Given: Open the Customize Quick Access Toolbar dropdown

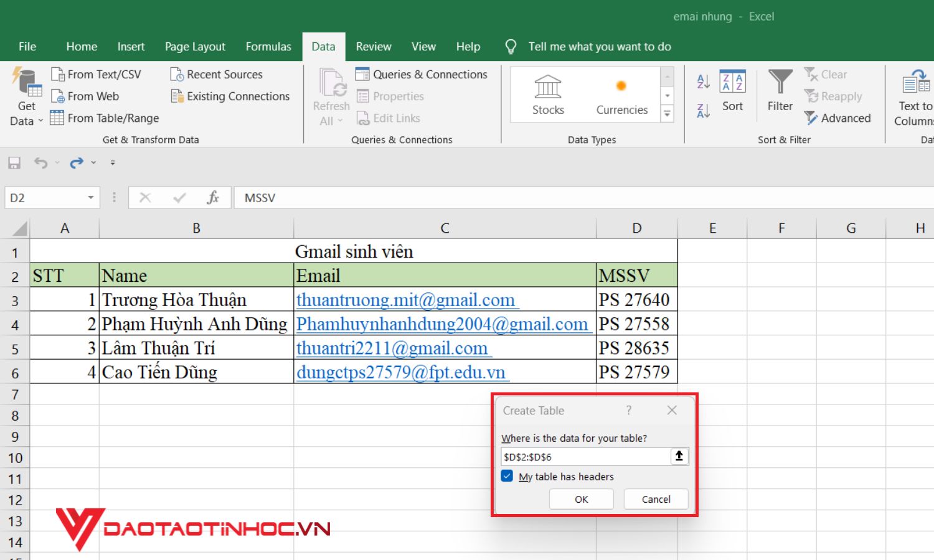Looking at the screenshot, I should coord(113,163).
